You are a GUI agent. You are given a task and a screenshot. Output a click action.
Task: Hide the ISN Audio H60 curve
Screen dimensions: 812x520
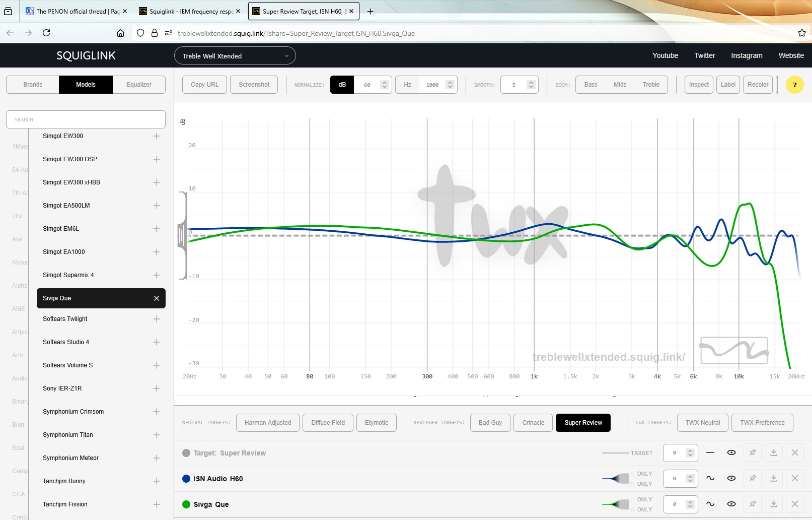tap(731, 478)
